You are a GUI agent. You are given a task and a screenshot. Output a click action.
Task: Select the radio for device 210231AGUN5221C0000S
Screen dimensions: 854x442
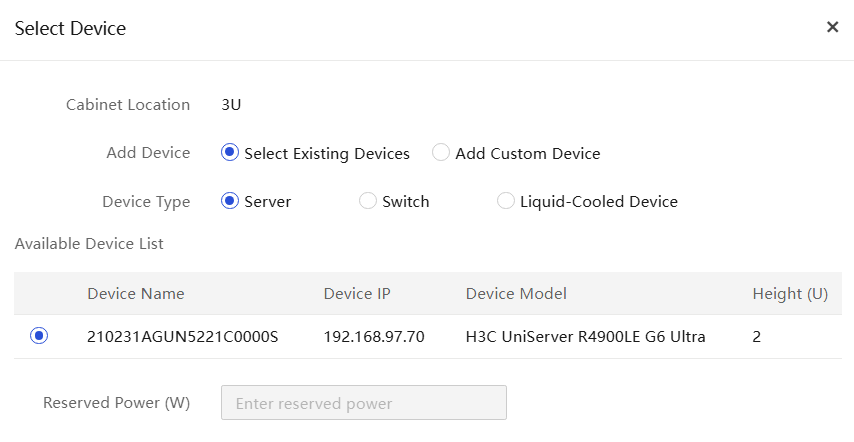click(39, 336)
